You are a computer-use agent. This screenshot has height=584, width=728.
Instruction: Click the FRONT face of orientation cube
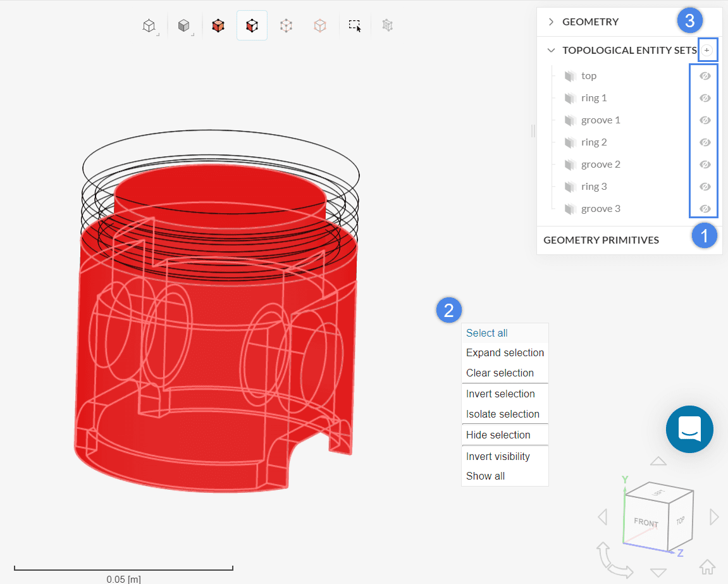(x=645, y=523)
